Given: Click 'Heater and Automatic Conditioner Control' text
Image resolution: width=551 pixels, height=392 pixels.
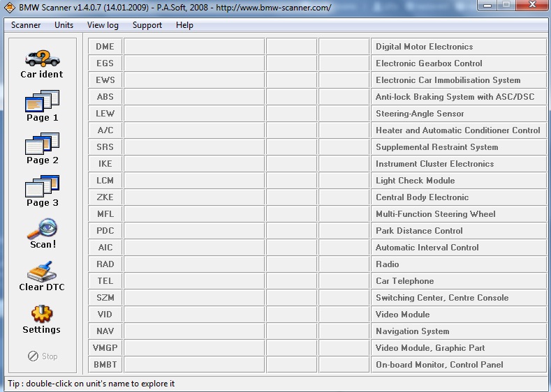Looking at the screenshot, I should tap(457, 130).
